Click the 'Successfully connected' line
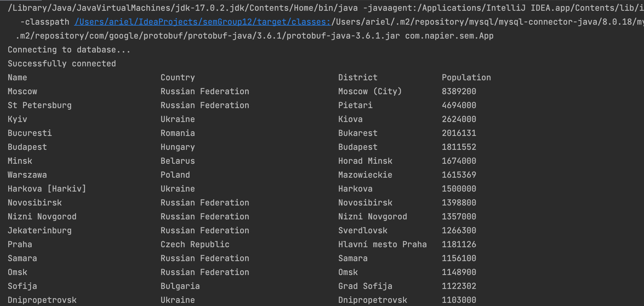644x306 pixels. pos(62,64)
